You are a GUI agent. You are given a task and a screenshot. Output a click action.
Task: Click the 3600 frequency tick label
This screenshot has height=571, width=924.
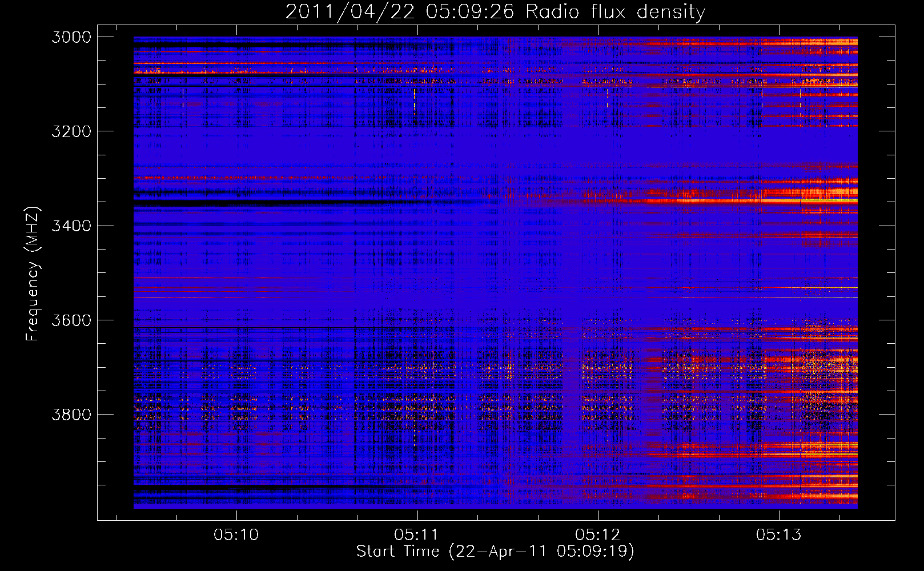click(71, 320)
